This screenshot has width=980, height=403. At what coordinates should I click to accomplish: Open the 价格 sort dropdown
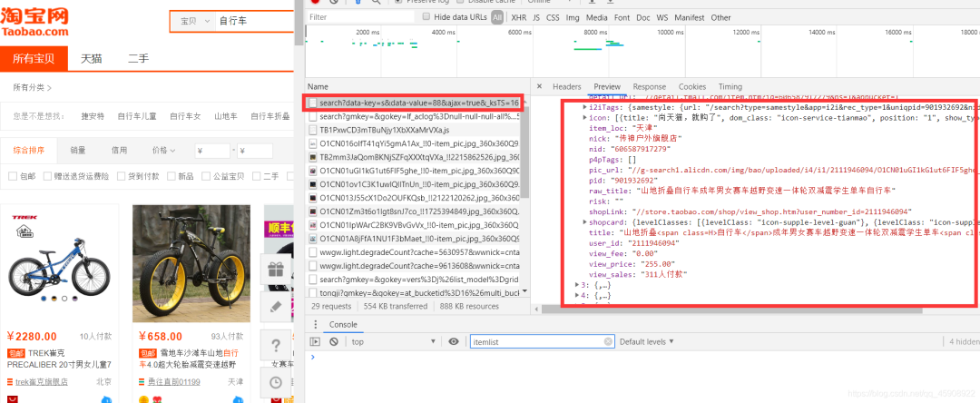[x=163, y=150]
